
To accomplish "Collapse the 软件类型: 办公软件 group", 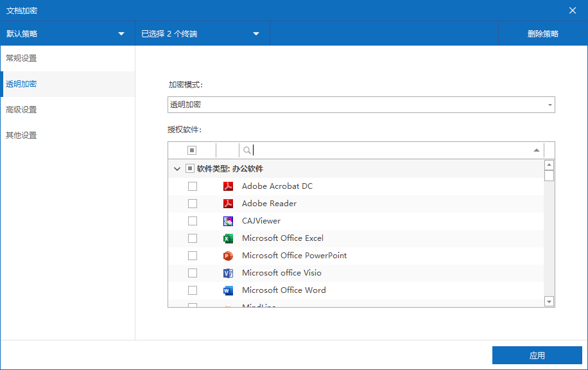I will (x=177, y=169).
